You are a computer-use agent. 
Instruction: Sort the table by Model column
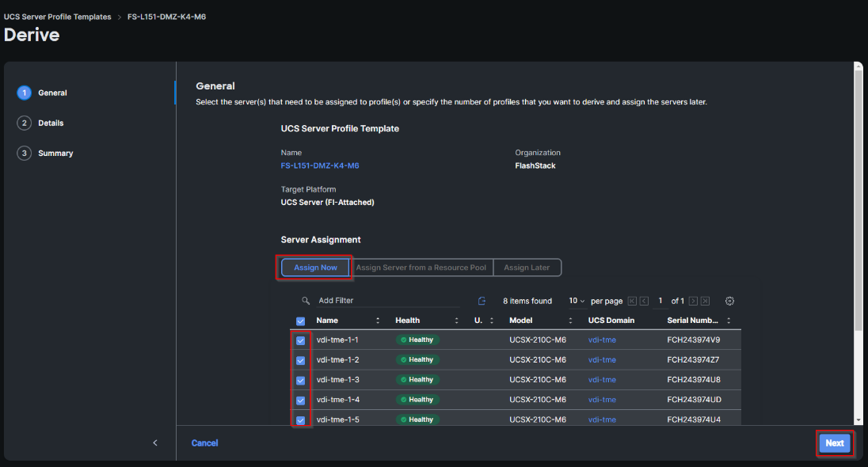571,321
